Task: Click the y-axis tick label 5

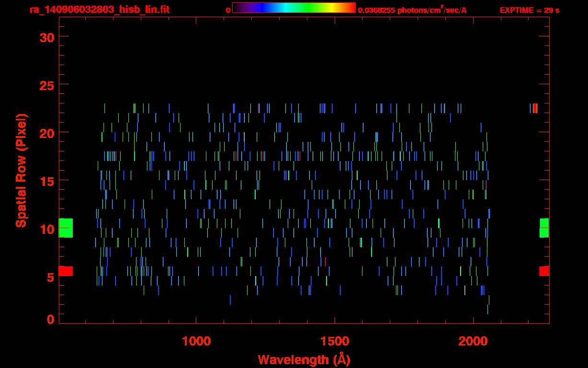Action: coord(51,276)
